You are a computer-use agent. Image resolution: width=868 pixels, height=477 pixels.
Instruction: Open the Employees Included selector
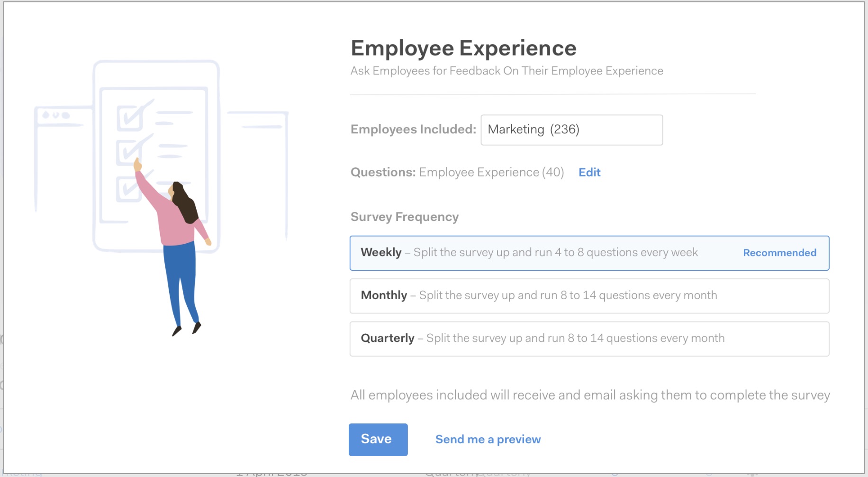pos(571,129)
